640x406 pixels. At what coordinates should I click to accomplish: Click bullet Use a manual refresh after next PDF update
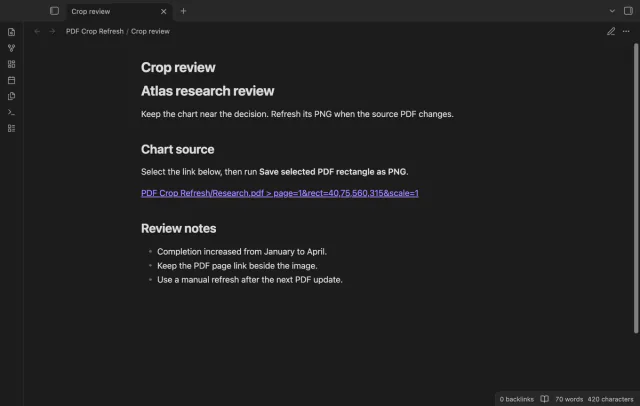coord(250,280)
